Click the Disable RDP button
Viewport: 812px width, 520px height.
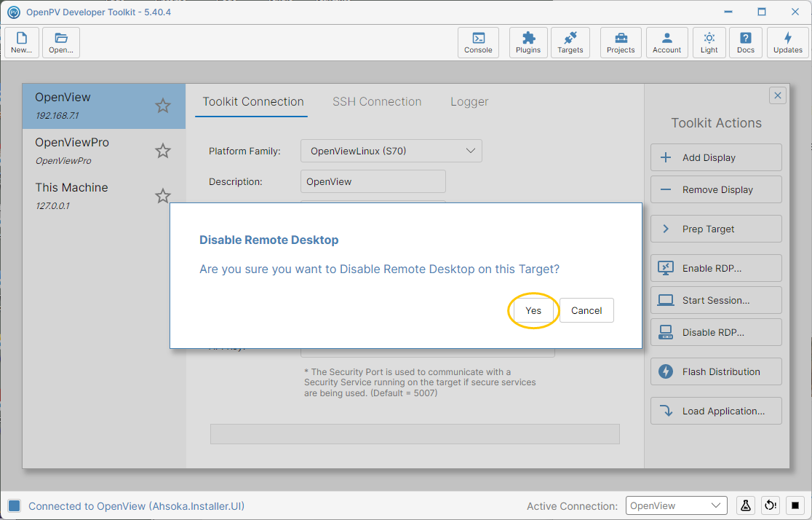(x=716, y=332)
